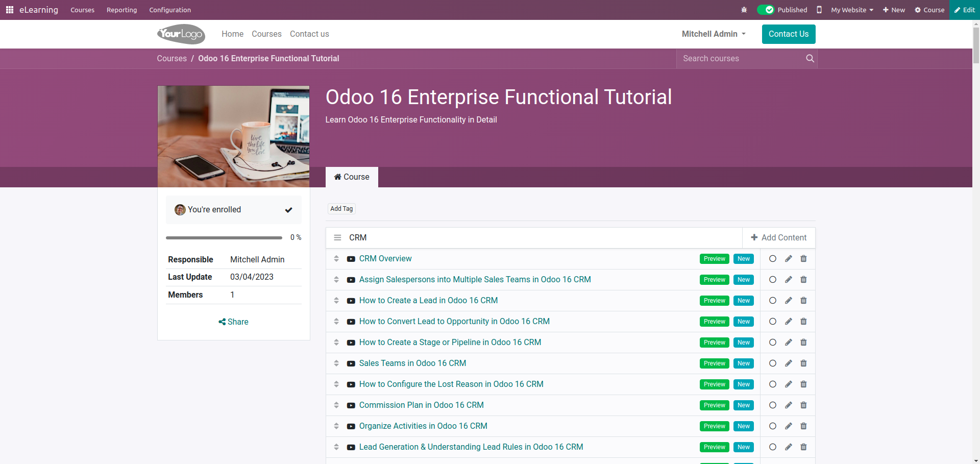Open the Reporting menu

tap(121, 10)
